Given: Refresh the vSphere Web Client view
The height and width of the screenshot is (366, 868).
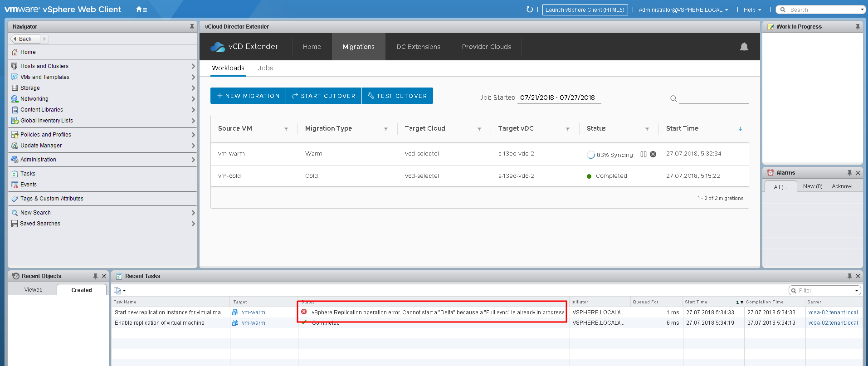Looking at the screenshot, I should click(529, 10).
